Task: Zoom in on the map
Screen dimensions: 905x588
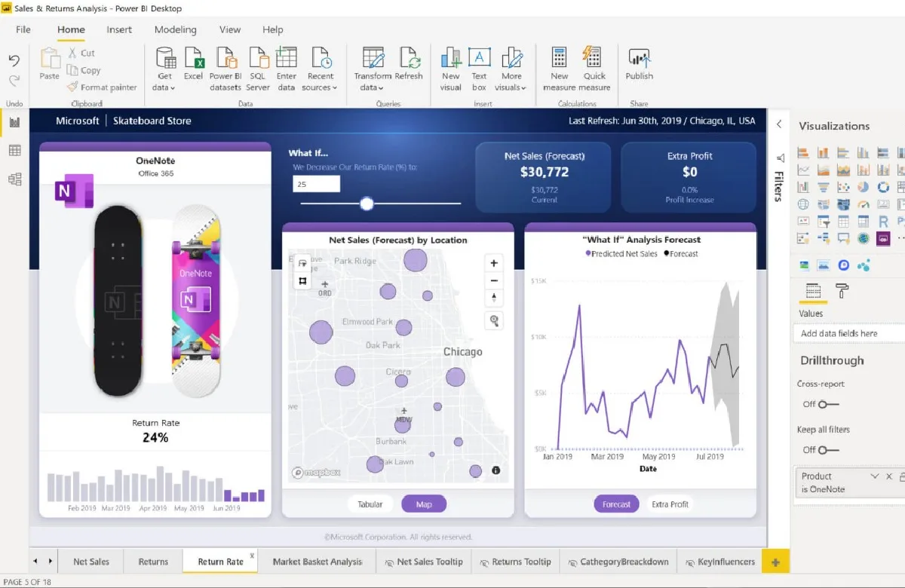Action: (x=494, y=263)
